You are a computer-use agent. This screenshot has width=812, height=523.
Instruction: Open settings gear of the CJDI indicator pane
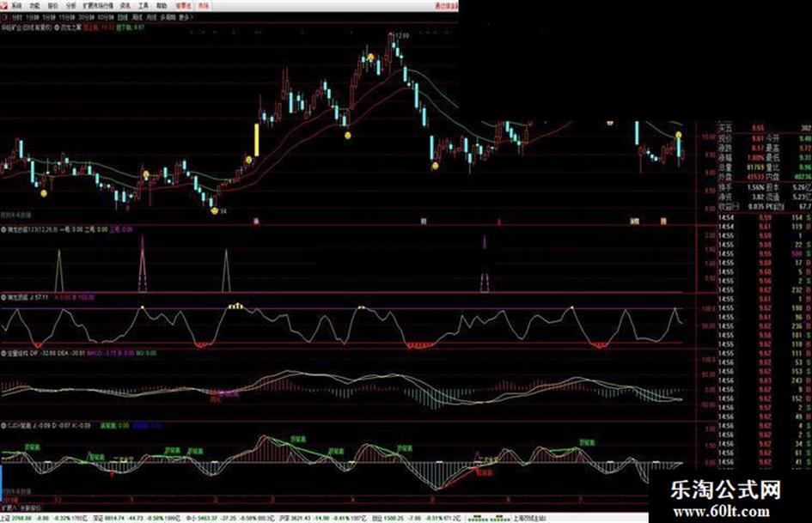click(x=3, y=426)
